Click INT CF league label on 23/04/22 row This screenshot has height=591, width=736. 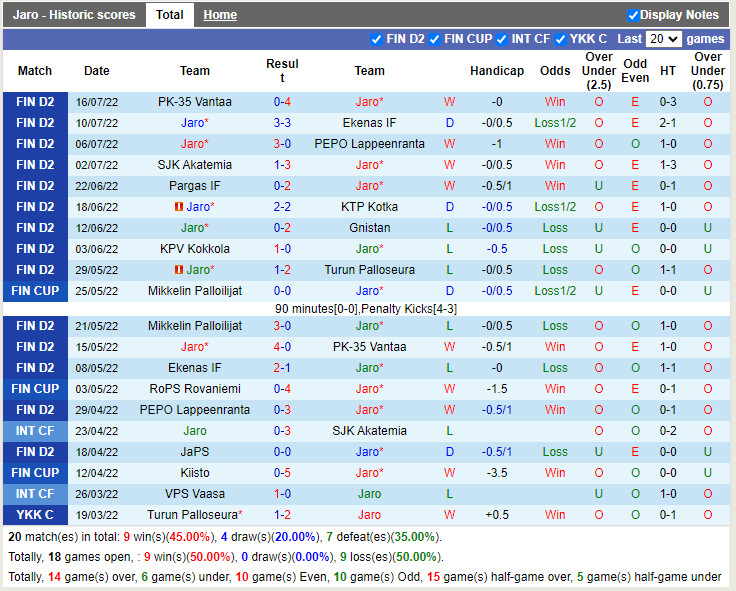35,431
